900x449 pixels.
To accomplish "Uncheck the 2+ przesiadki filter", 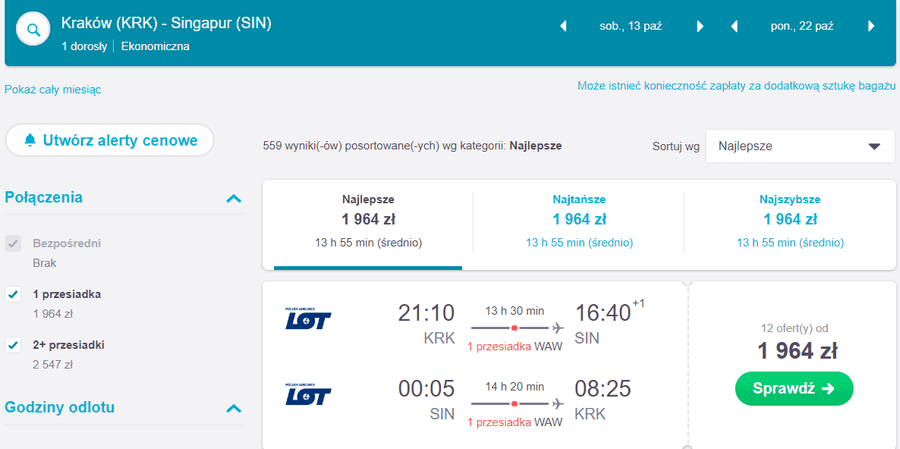I will click(13, 345).
